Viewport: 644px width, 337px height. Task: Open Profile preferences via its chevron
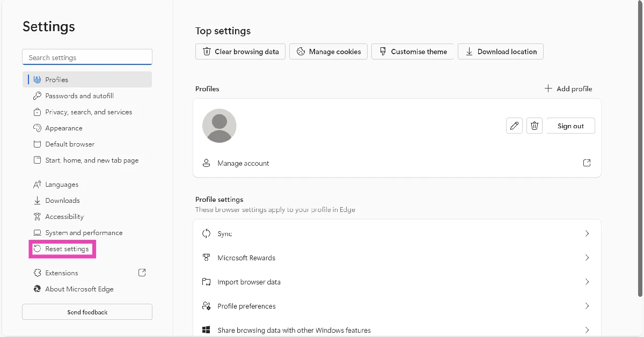[587, 306]
